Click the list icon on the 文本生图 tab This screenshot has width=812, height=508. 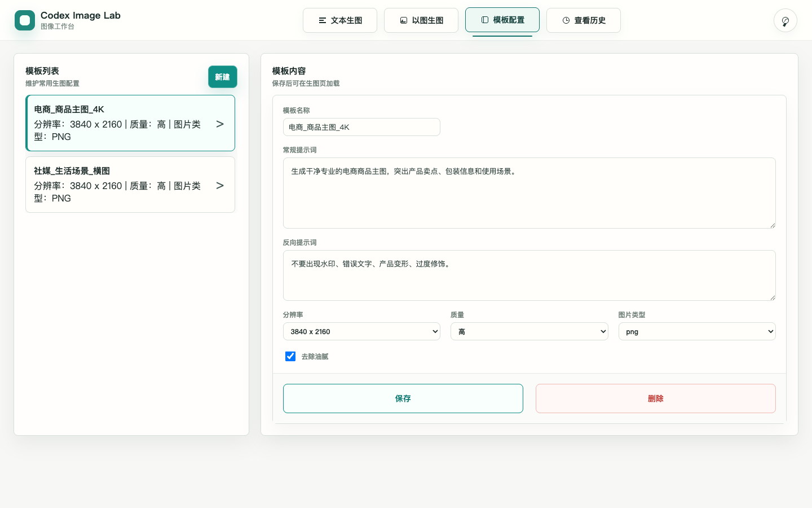(323, 20)
